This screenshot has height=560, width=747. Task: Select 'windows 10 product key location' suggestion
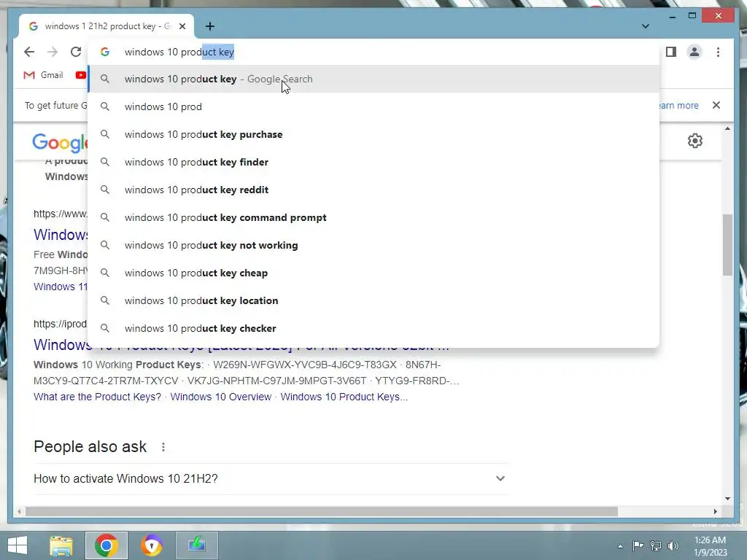click(x=373, y=300)
